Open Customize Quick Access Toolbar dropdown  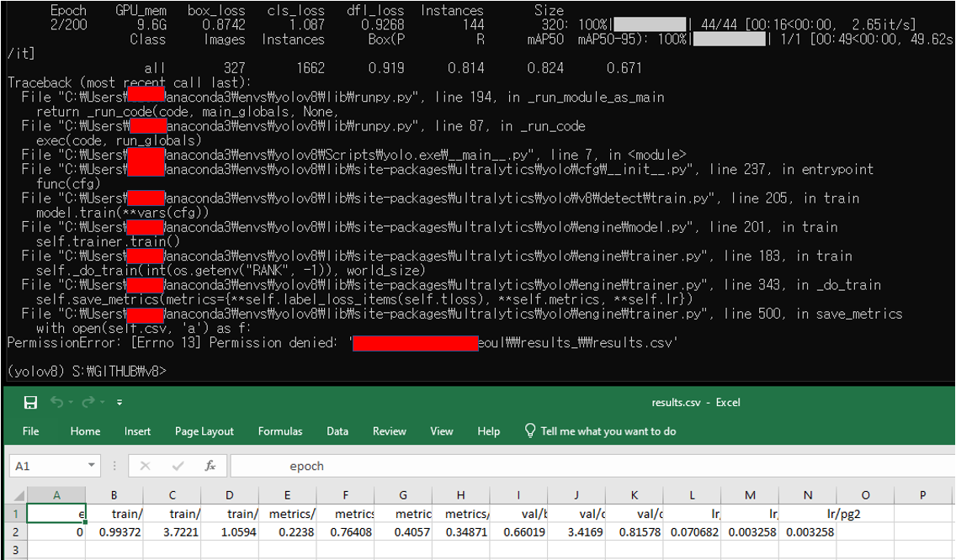tap(119, 403)
